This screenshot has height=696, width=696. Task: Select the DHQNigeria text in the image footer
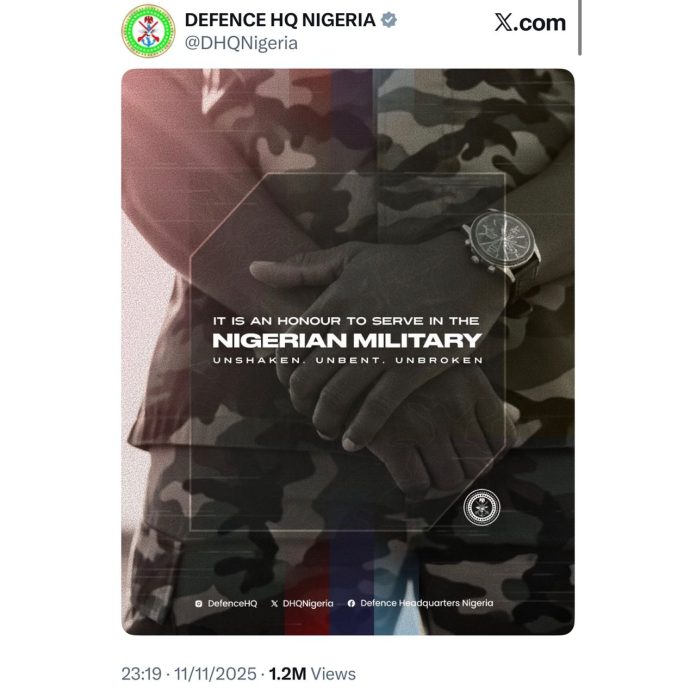310,603
